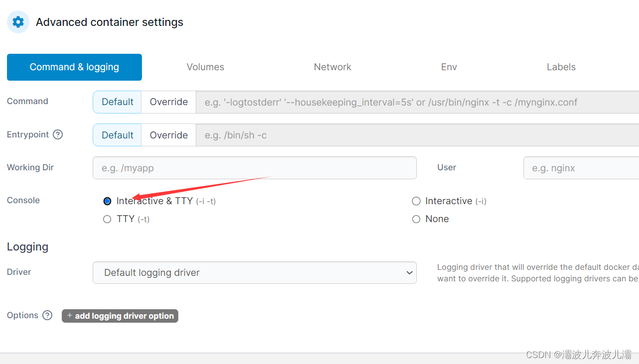Image resolution: width=639 pixels, height=364 pixels.
Task: Click the Command field label
Action: (x=27, y=101)
